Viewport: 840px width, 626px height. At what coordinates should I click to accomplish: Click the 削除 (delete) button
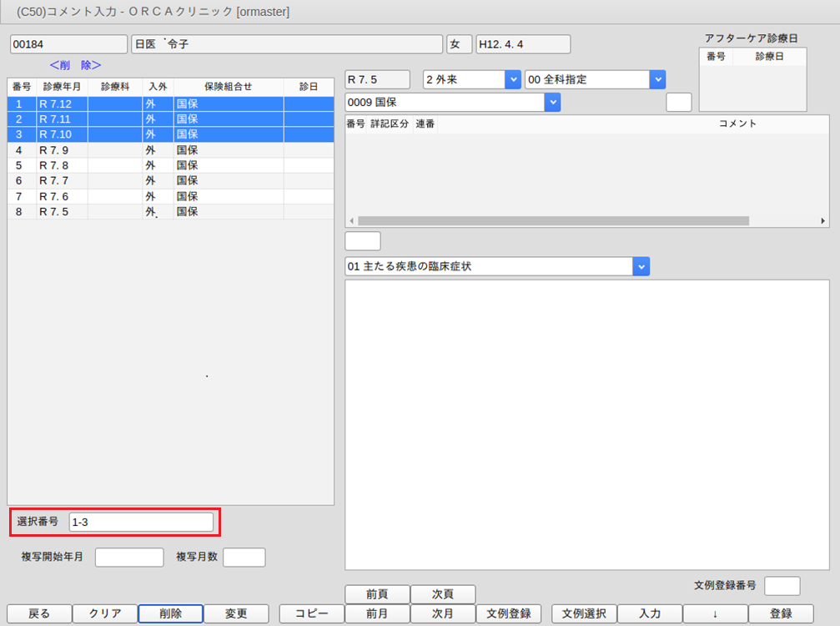[170, 613]
